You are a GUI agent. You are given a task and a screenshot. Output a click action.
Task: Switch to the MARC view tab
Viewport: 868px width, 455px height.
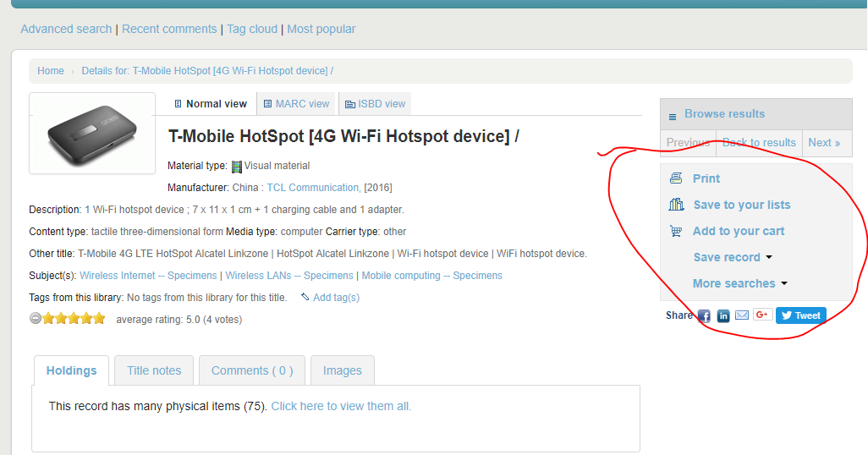pos(296,104)
